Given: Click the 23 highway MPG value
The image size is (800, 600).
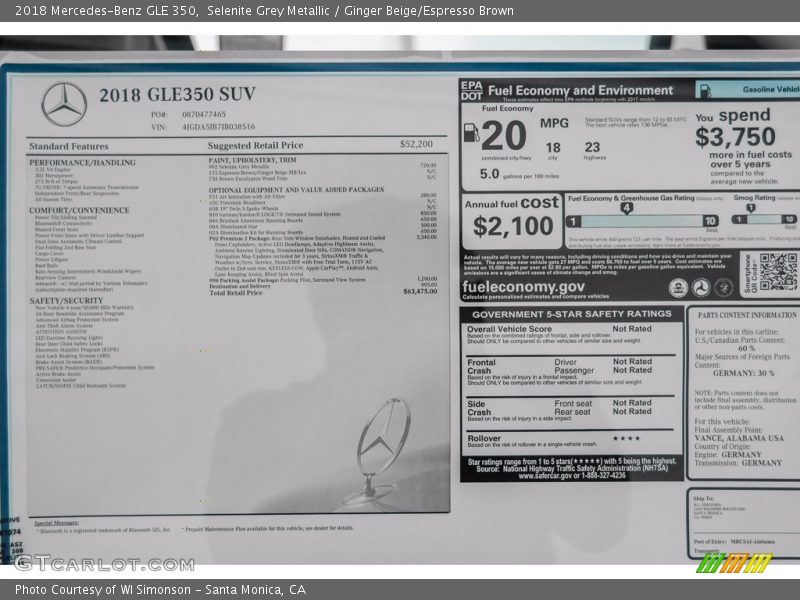Looking at the screenshot, I should click(592, 147).
